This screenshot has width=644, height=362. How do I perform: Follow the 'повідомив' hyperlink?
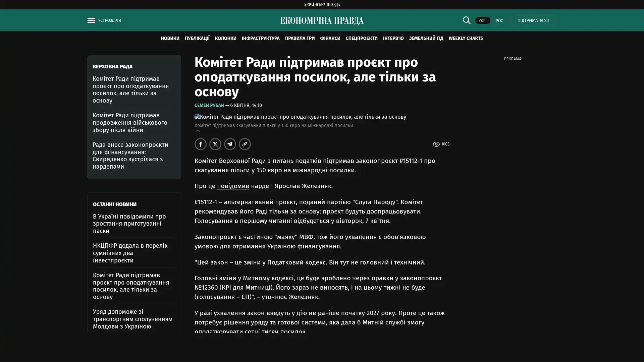point(233,186)
